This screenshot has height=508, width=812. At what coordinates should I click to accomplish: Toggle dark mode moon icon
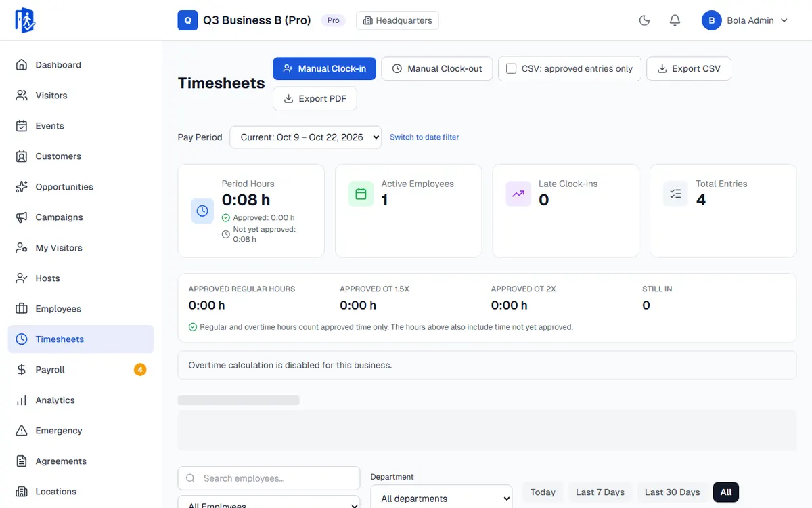click(644, 20)
